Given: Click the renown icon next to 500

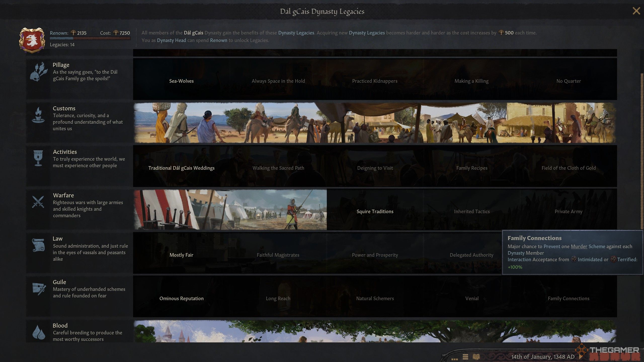Looking at the screenshot, I should coord(501,33).
